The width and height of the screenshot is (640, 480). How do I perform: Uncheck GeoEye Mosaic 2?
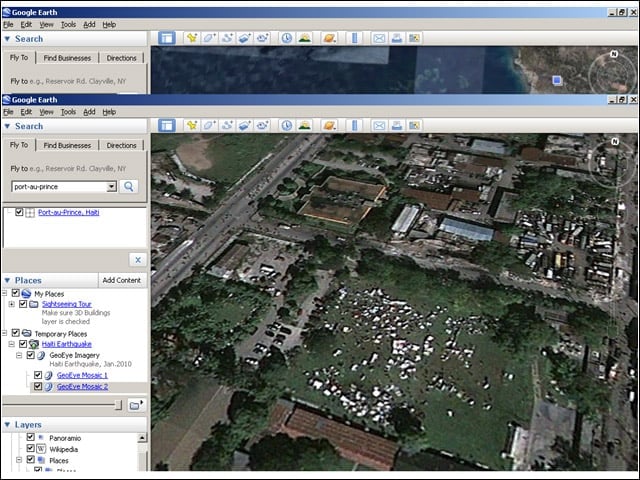38,386
